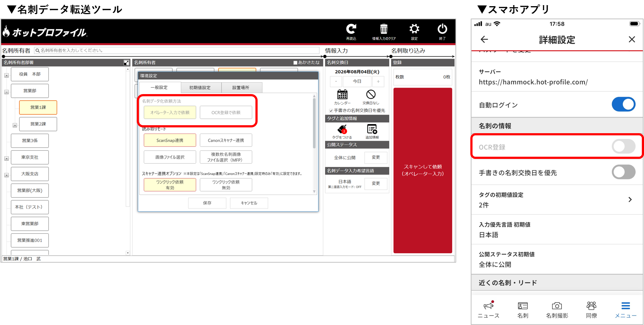Select 複数枚名刺画像ファイル選択 (MFP) option
The width and height of the screenshot is (644, 325).
[x=226, y=157]
